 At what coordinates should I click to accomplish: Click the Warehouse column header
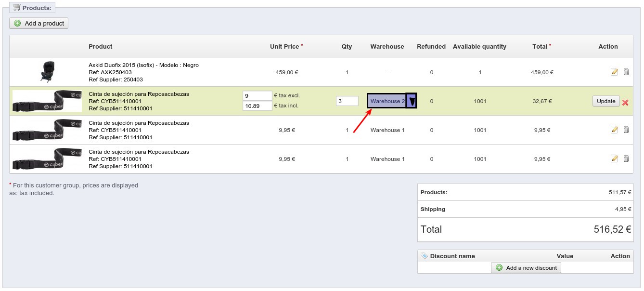point(387,46)
